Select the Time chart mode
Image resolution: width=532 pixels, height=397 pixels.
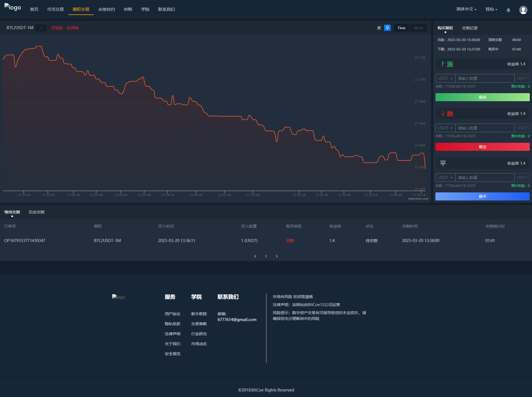tap(401, 28)
